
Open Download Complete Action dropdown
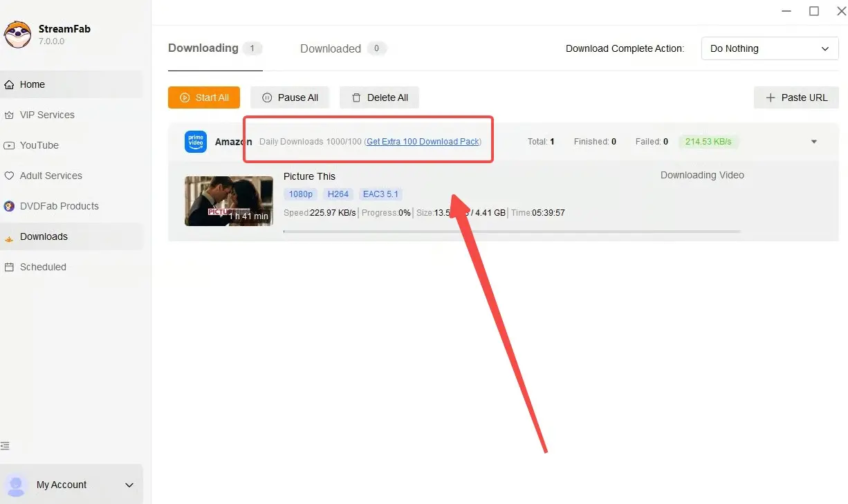(770, 48)
